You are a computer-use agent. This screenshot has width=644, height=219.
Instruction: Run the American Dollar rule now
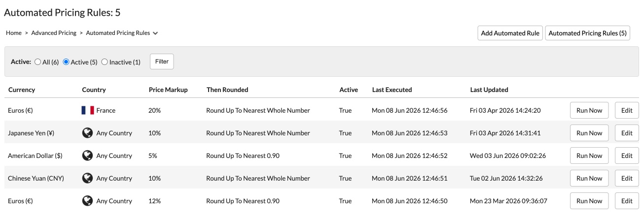589,156
